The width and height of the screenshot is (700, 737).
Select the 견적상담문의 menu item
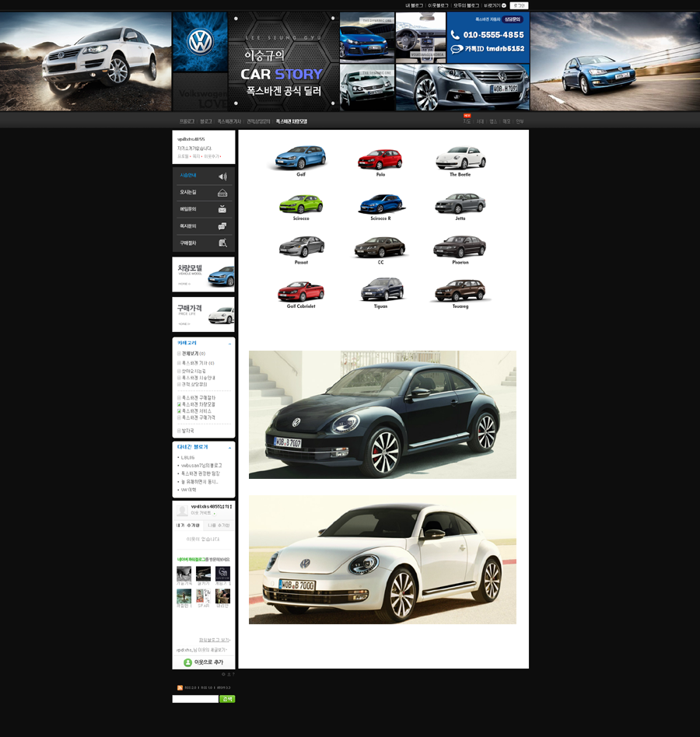point(258,121)
